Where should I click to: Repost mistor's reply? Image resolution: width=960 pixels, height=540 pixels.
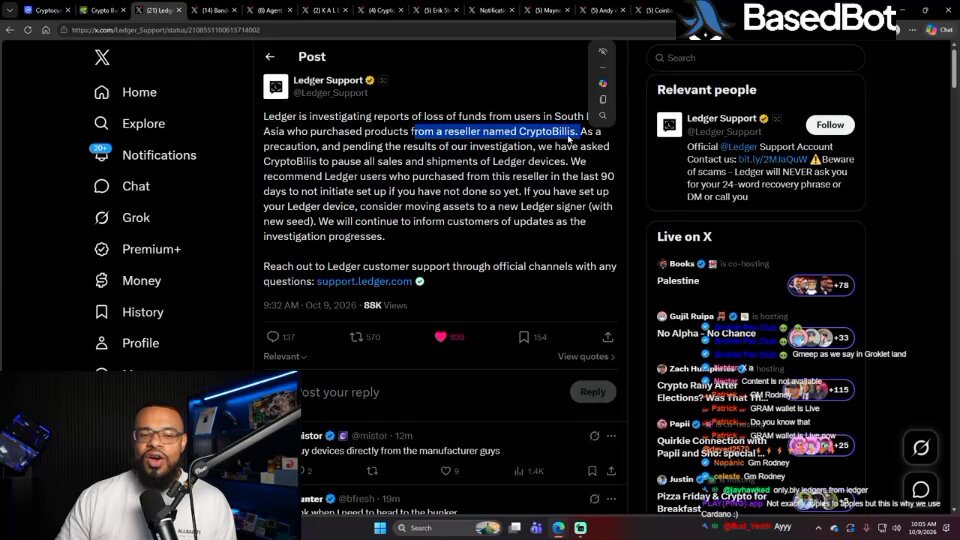click(372, 471)
